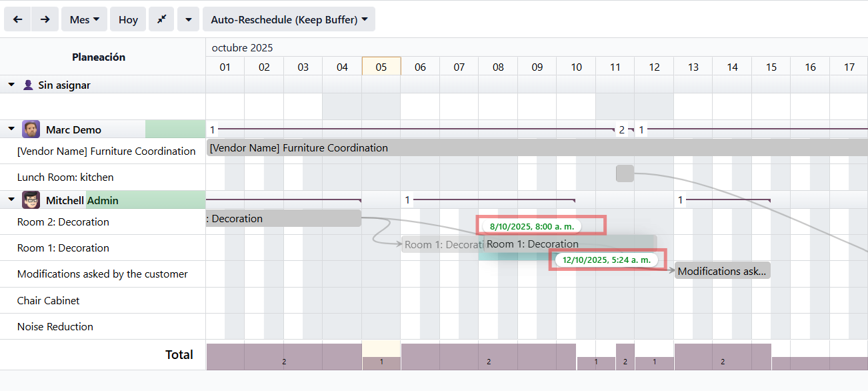Open the dropdown caret beside collapse icon

(189, 19)
